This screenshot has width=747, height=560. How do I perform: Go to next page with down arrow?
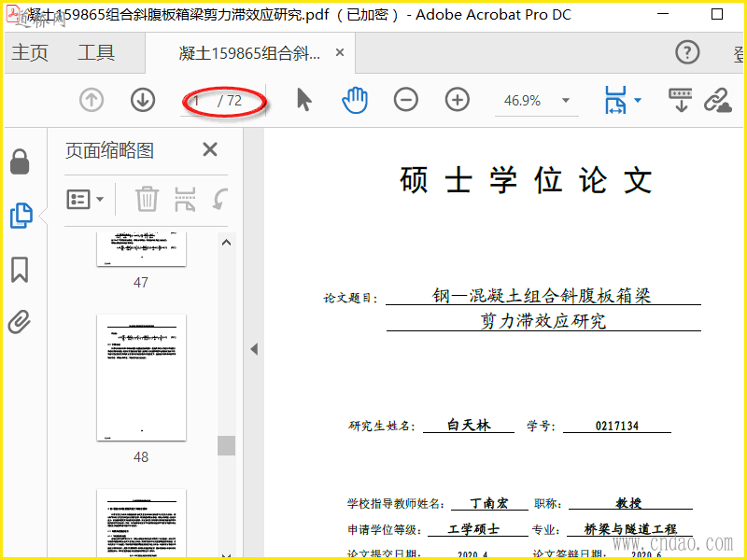[143, 101]
